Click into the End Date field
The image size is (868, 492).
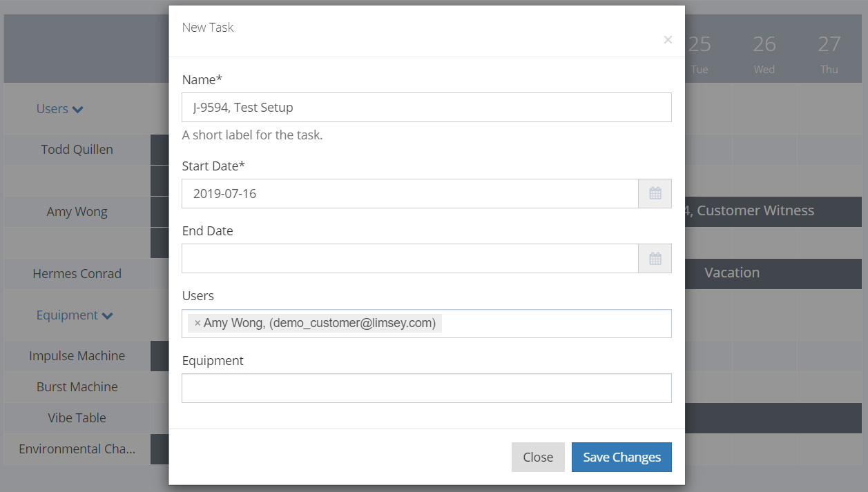click(x=409, y=259)
